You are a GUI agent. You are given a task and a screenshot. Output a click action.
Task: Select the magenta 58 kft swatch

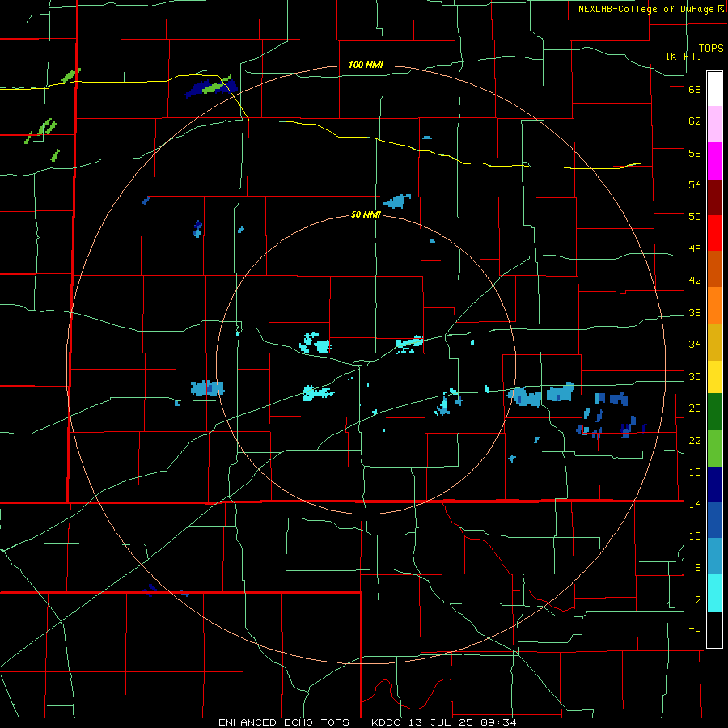click(x=714, y=161)
